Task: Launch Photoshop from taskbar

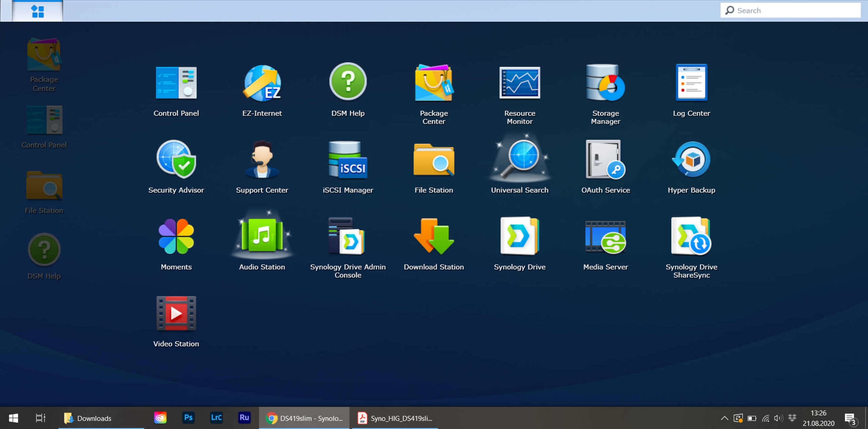Action: tap(188, 418)
